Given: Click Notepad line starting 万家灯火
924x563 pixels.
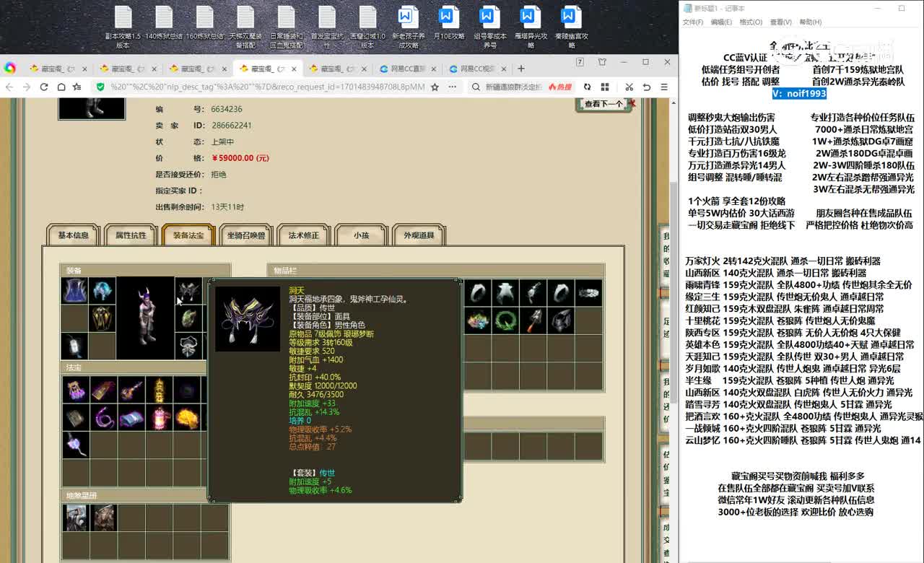Looking at the screenshot, I should coord(783,261).
